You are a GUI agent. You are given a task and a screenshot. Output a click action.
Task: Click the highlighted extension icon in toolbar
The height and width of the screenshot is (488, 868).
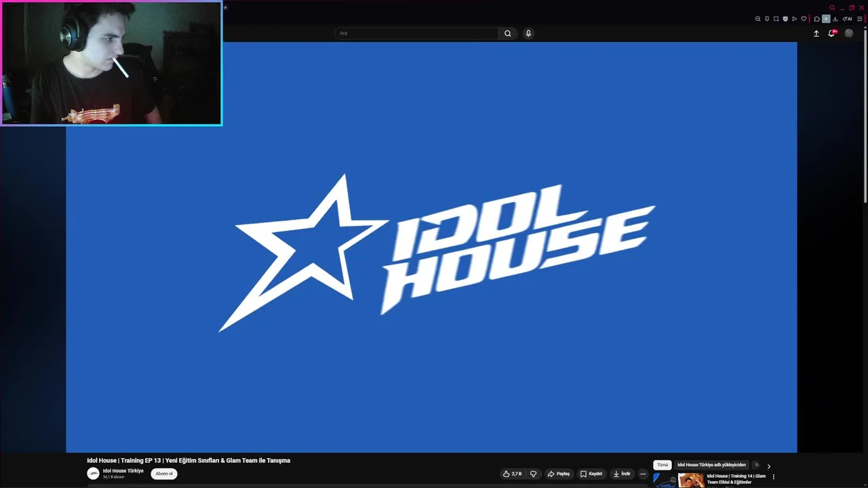tap(826, 19)
